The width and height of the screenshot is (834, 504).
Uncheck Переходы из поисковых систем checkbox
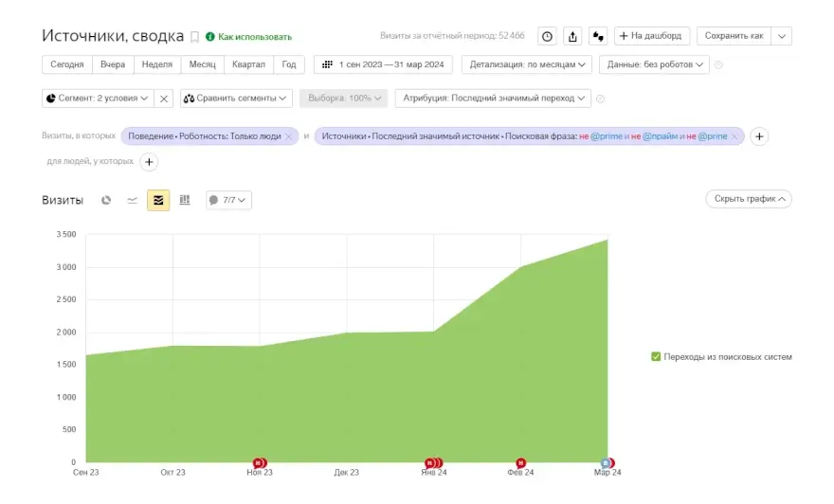coord(656,357)
